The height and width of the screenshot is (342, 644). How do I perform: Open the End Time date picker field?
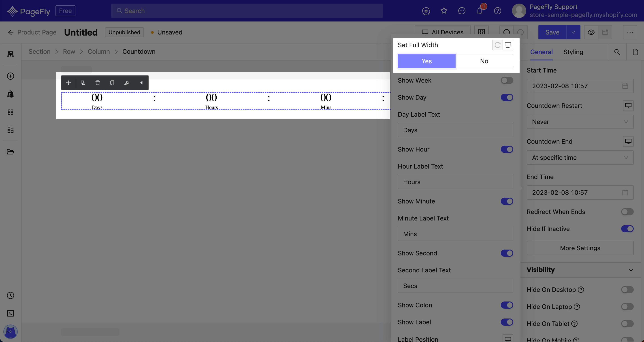click(580, 193)
